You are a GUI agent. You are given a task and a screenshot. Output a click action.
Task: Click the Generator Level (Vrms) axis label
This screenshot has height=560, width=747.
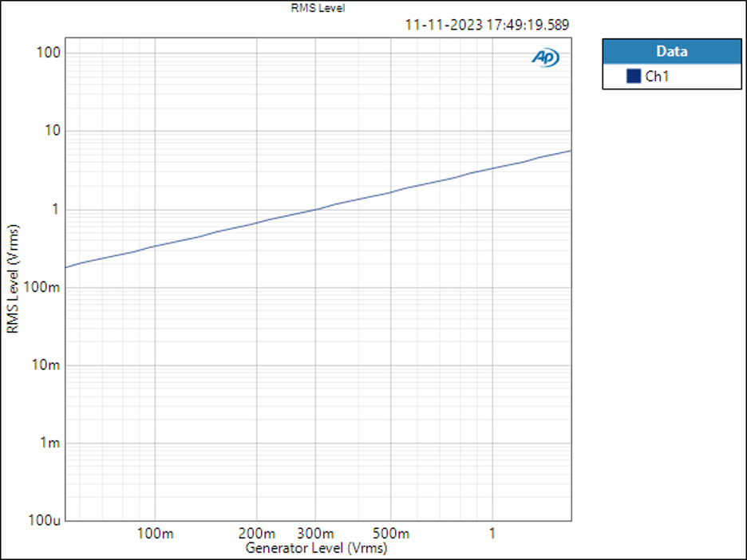click(316, 548)
